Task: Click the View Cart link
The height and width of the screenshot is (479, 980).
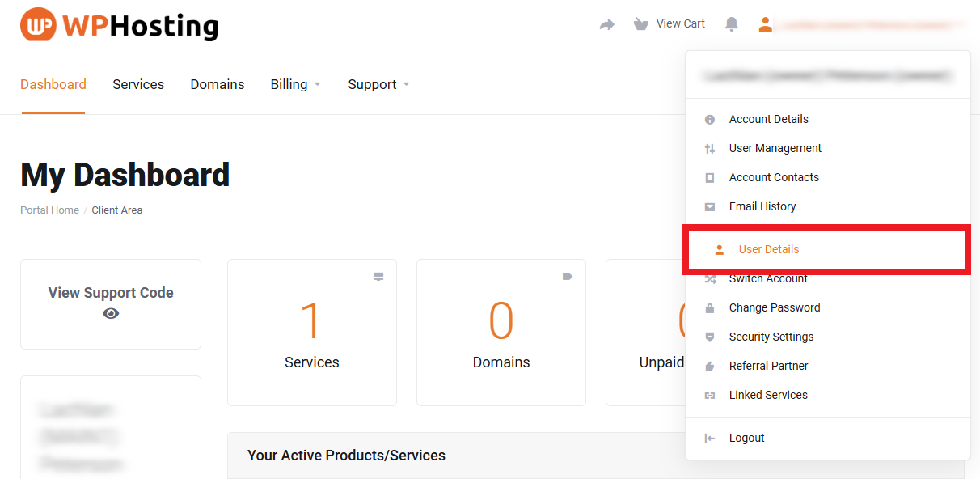Action: click(x=680, y=24)
